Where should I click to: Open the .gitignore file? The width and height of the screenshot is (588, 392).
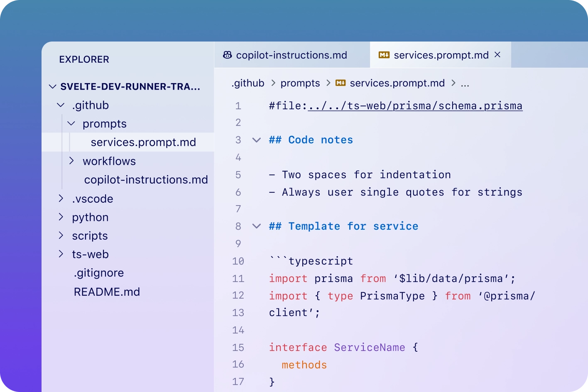(99, 273)
